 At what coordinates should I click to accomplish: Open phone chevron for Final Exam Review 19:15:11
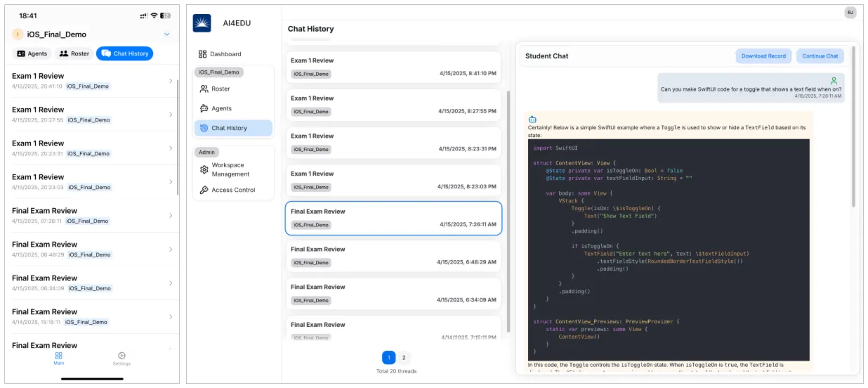[171, 317]
